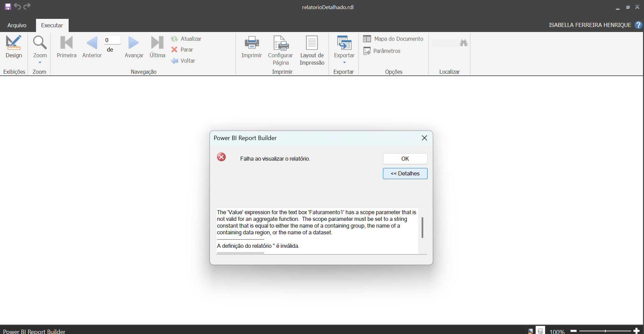Open the Arquivo menu
644x334 pixels.
point(17,25)
